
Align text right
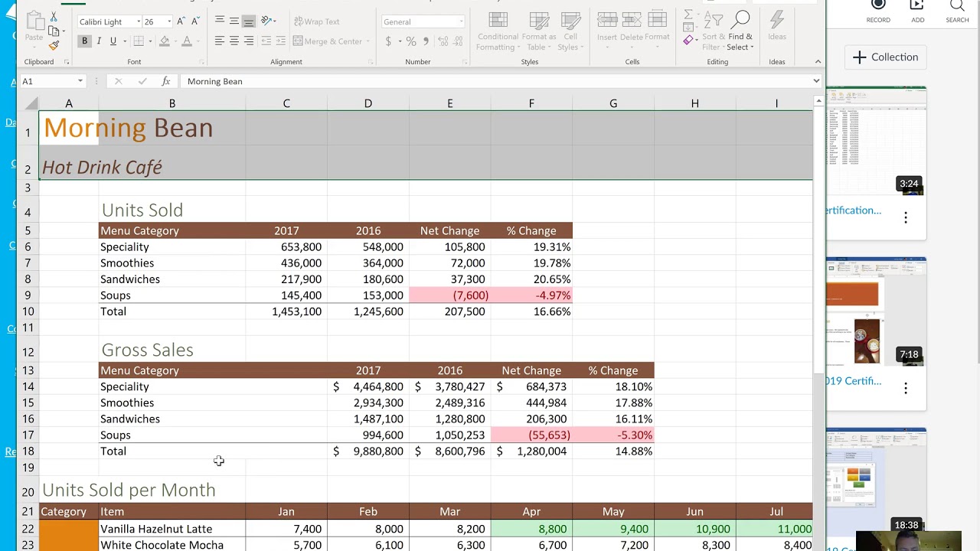click(x=249, y=41)
